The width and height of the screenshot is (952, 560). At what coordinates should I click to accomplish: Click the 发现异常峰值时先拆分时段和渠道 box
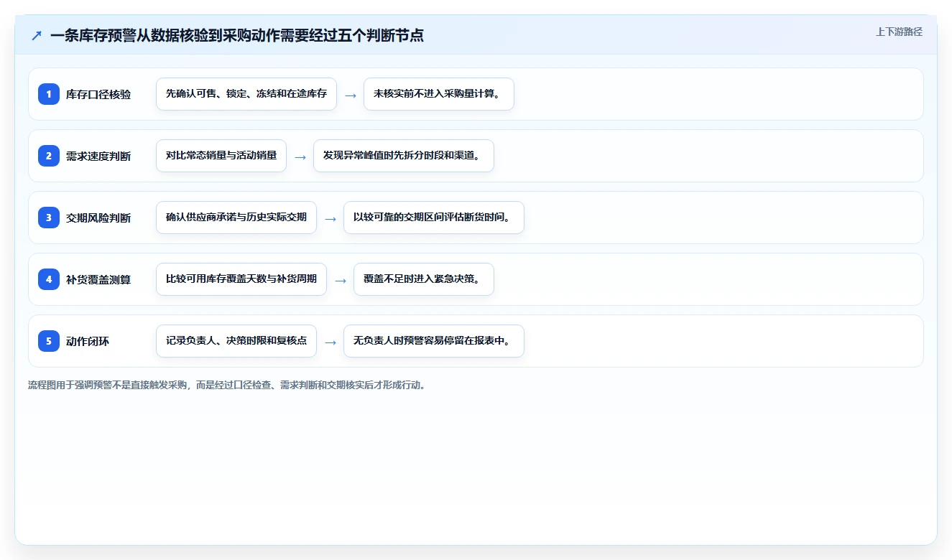pos(404,156)
